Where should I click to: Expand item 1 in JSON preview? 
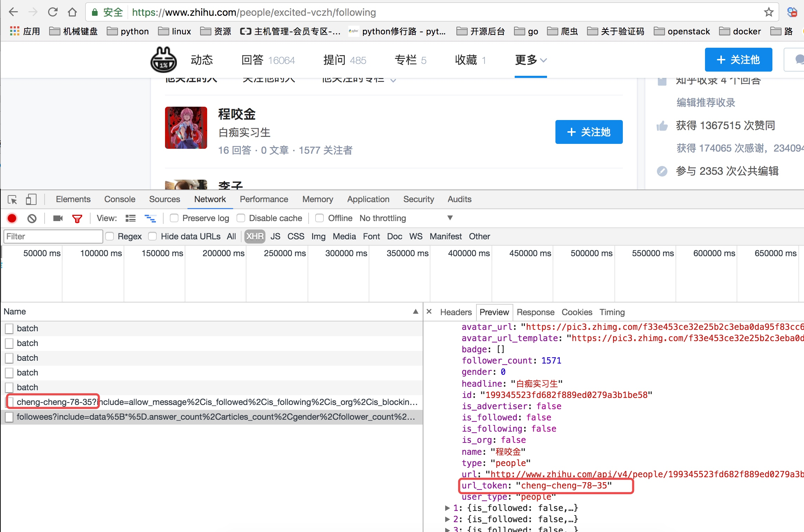pos(447,508)
